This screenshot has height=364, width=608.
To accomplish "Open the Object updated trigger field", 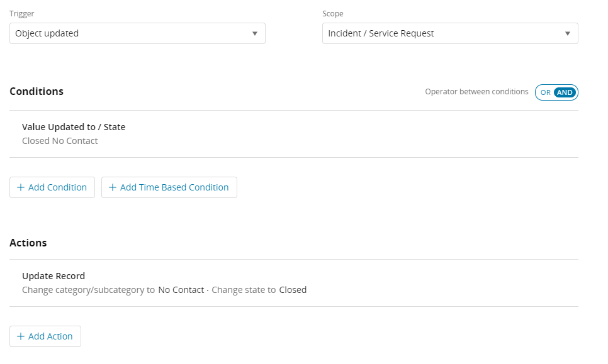I will pyautogui.click(x=137, y=33).
